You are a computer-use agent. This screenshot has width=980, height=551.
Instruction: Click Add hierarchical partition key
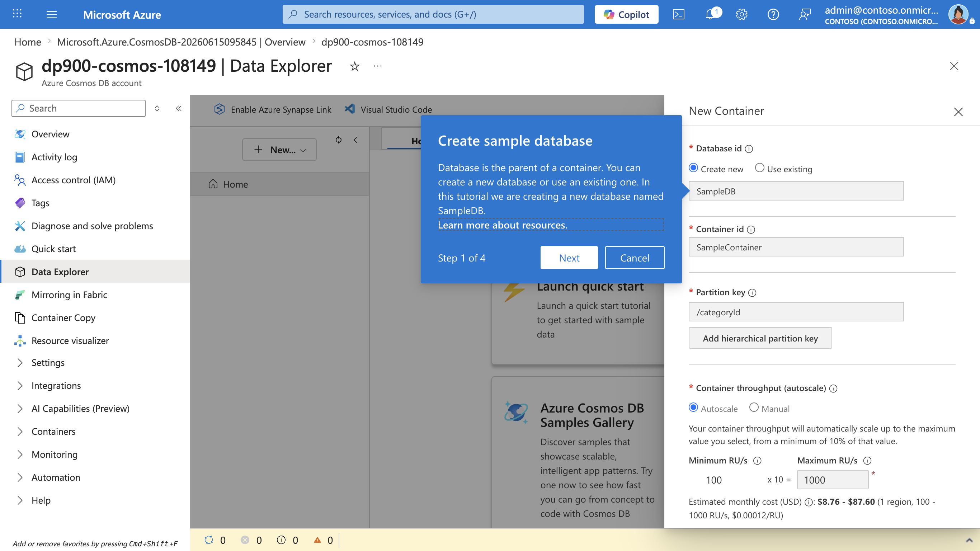click(x=760, y=338)
